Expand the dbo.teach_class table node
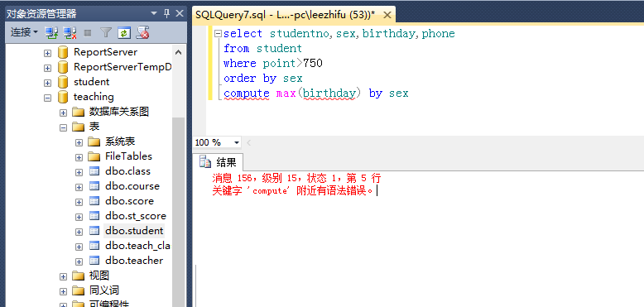644x307 pixels. coord(79,247)
